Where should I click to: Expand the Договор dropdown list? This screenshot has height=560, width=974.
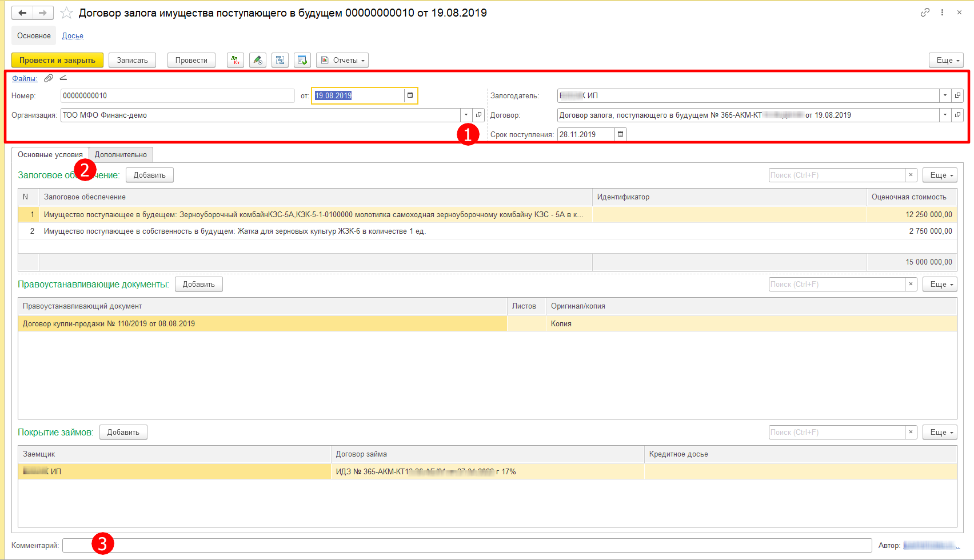(945, 115)
